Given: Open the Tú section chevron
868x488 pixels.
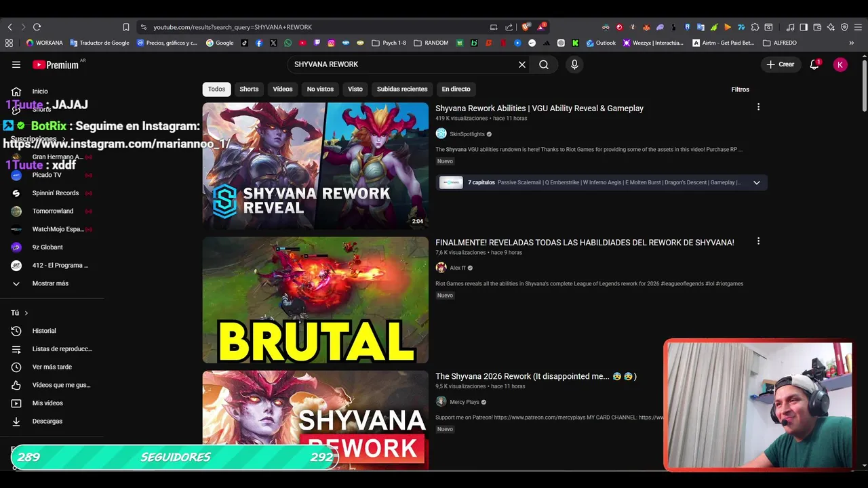Looking at the screenshot, I should click(x=26, y=313).
